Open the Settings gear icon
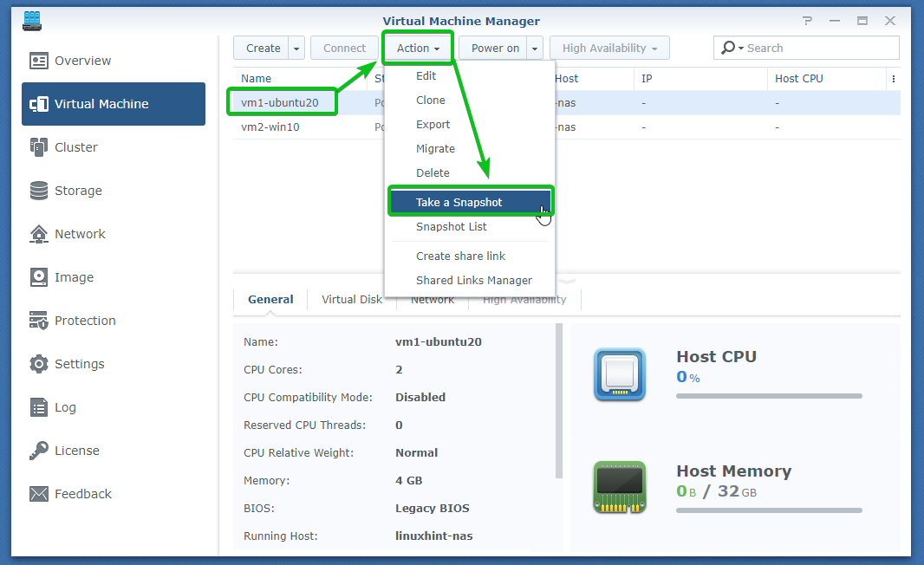The height and width of the screenshot is (565, 924). click(39, 364)
